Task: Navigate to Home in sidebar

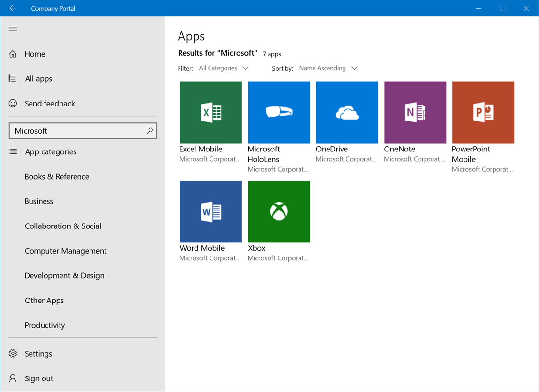Action: [x=35, y=54]
